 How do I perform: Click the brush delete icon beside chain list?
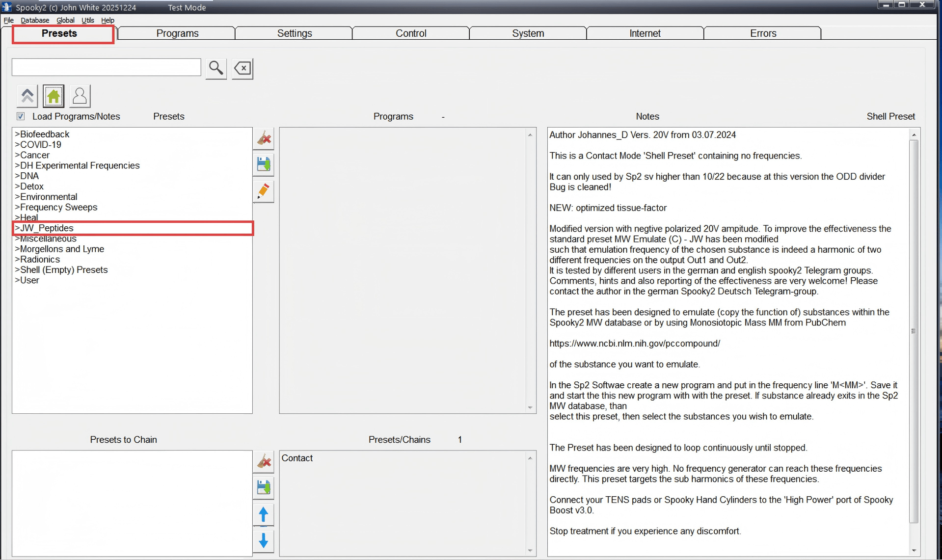[264, 461]
